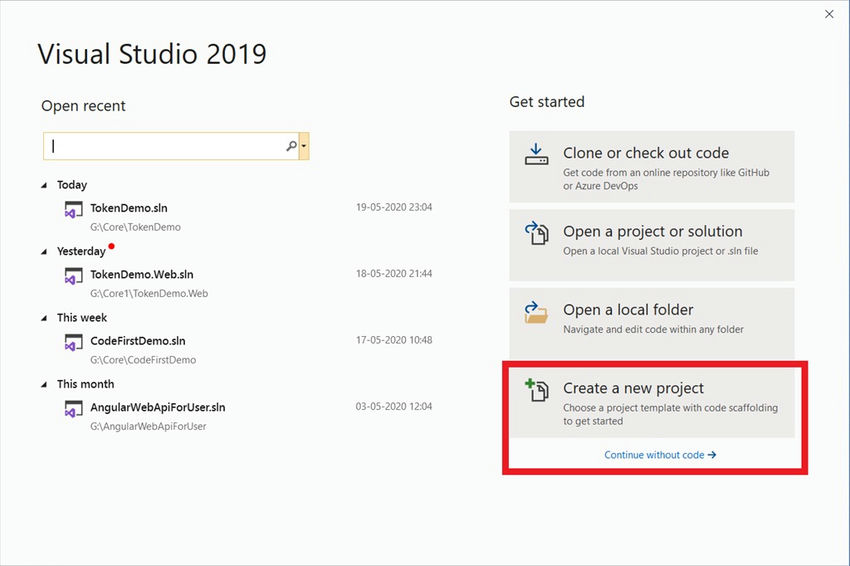The image size is (850, 566).
Task: Click the magnifier search icon in recent box
Action: [x=291, y=146]
